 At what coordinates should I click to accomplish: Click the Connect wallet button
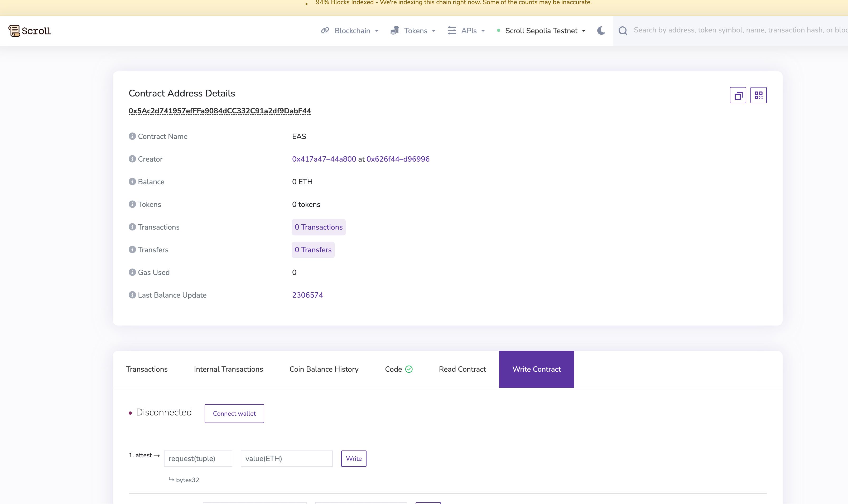click(x=234, y=413)
